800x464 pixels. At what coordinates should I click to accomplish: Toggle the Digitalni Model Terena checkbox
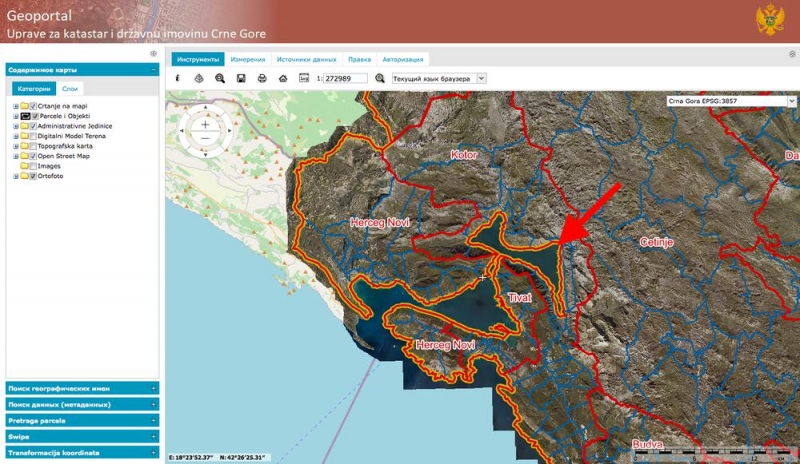tap(33, 136)
